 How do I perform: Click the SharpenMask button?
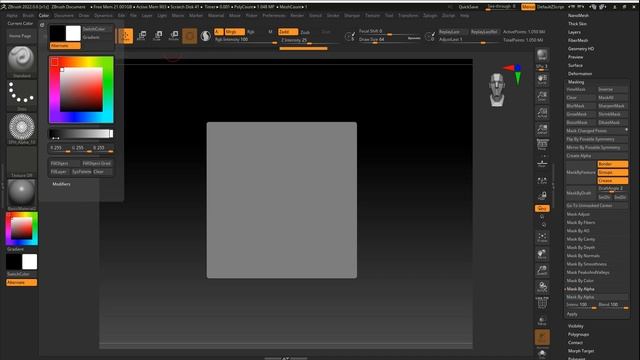613,106
